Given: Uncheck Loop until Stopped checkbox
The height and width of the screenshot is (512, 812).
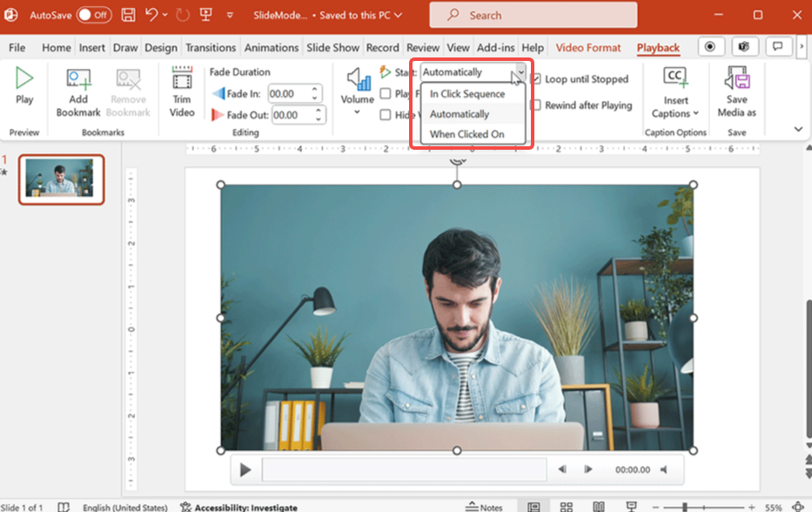Looking at the screenshot, I should click(537, 79).
